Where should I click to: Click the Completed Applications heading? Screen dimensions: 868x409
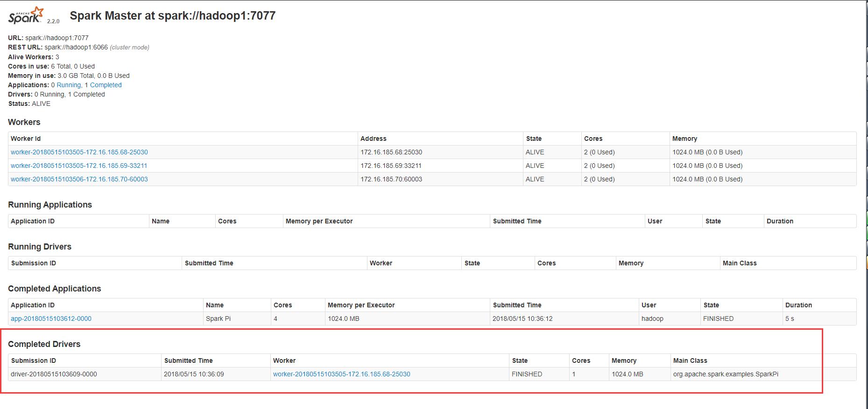coord(55,289)
